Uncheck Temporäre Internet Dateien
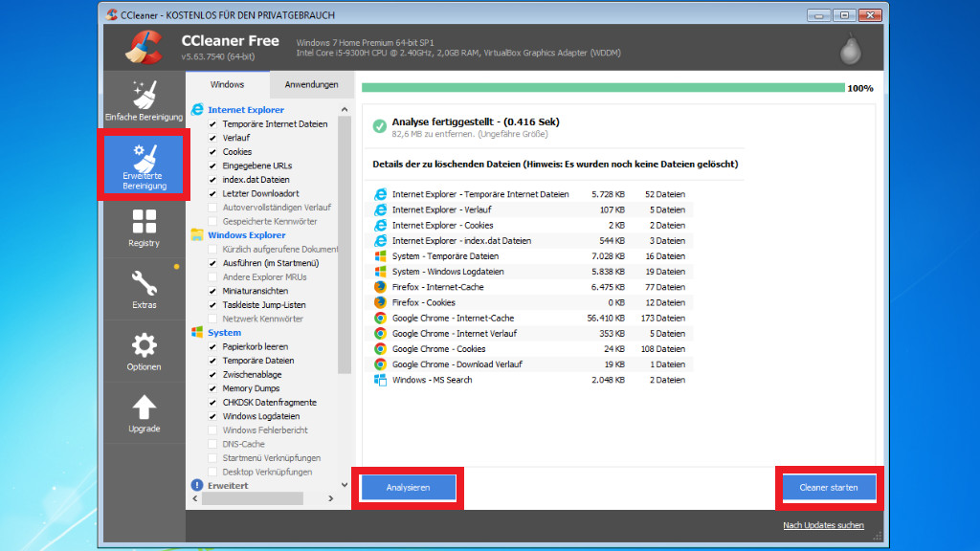 [213, 124]
